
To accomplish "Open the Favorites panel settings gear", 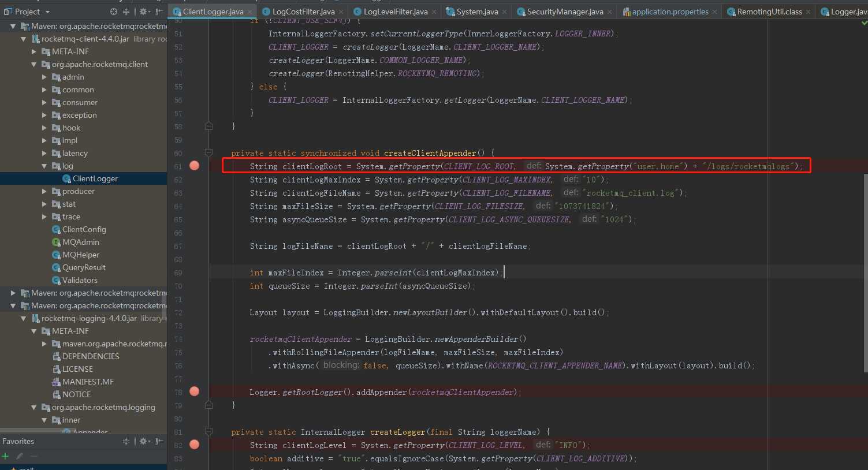I will pyautogui.click(x=144, y=441).
